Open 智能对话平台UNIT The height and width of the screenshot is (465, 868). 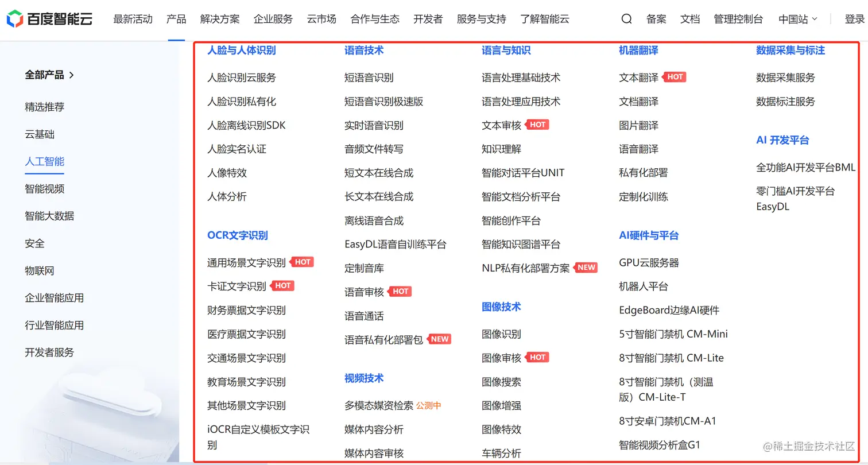click(x=523, y=173)
